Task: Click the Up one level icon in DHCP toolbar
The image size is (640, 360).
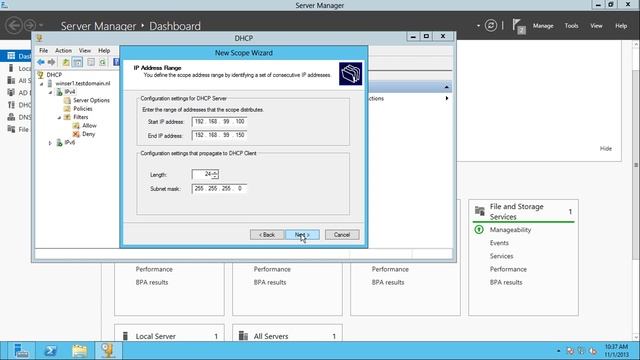Action: coord(66,62)
